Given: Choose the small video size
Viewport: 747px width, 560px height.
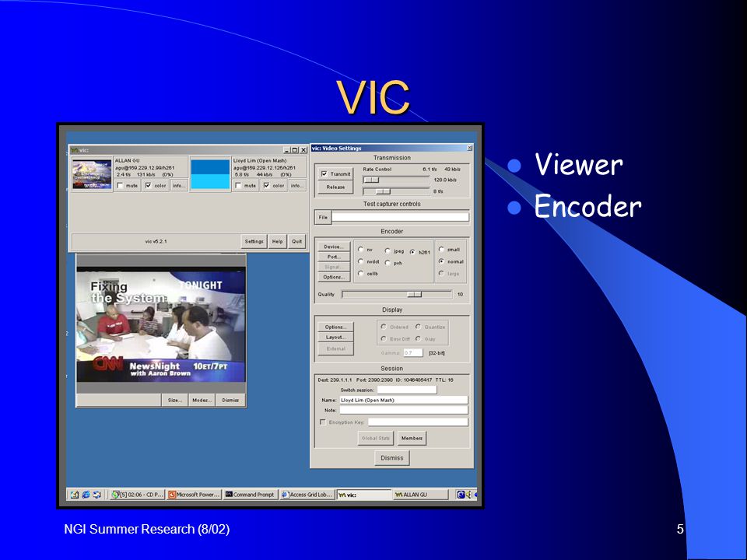Looking at the screenshot, I should click(442, 249).
